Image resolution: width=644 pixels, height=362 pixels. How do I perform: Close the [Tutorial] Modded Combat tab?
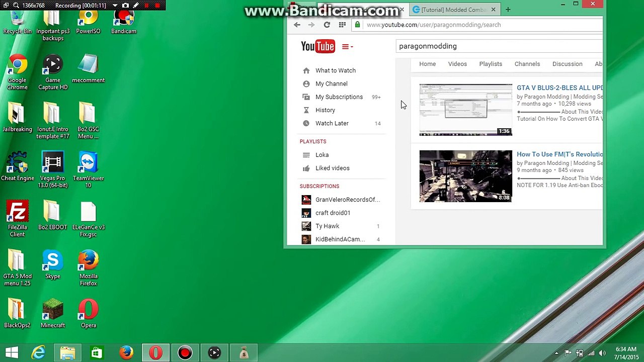(493, 10)
